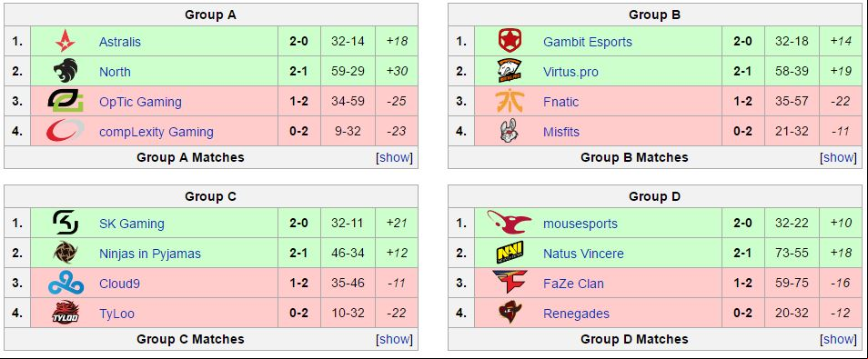Open the Misfits team link

[x=561, y=132]
